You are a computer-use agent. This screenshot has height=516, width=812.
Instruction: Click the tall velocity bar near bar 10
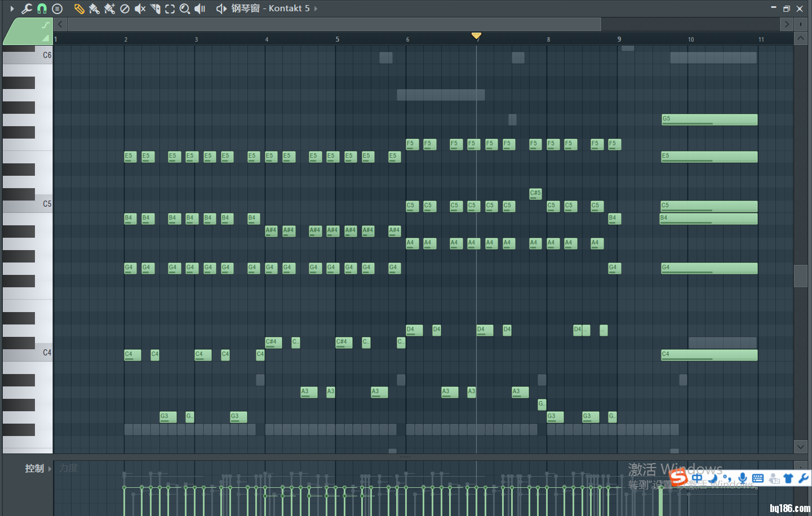click(x=661, y=501)
